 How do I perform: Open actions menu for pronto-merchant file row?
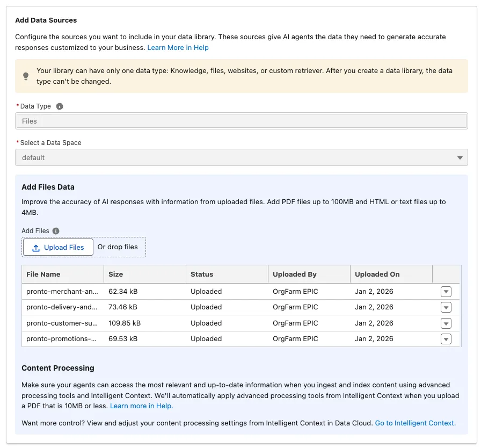coord(446,292)
